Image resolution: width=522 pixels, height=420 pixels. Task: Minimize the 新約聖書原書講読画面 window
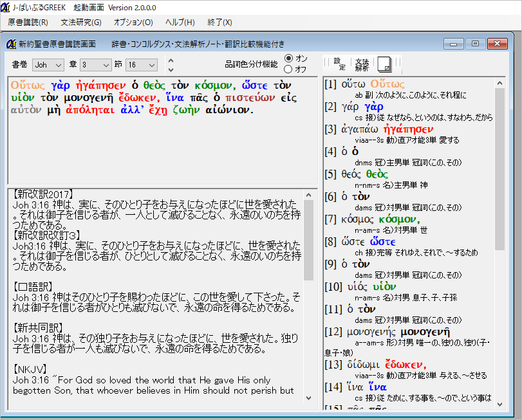453,44
